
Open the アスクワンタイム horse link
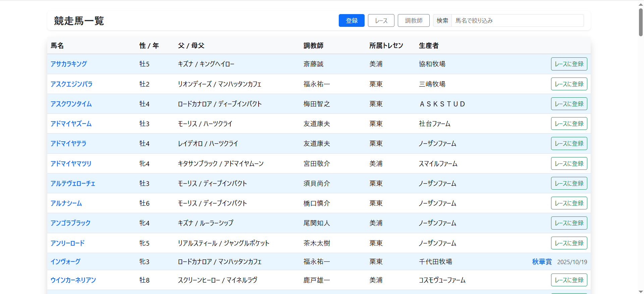(x=71, y=104)
